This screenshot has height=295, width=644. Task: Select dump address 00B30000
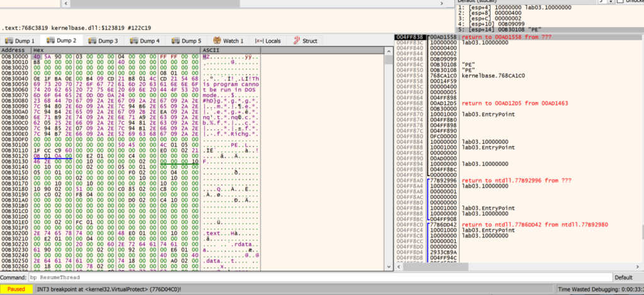coord(15,56)
